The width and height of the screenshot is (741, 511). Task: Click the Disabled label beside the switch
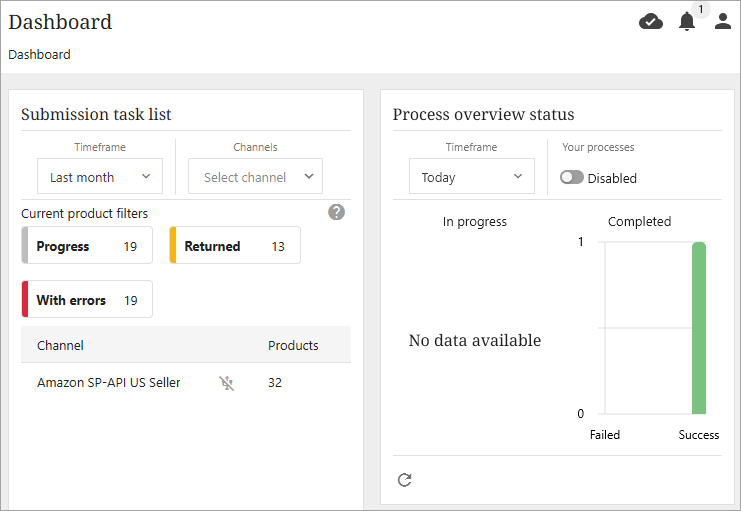pyautogui.click(x=612, y=178)
